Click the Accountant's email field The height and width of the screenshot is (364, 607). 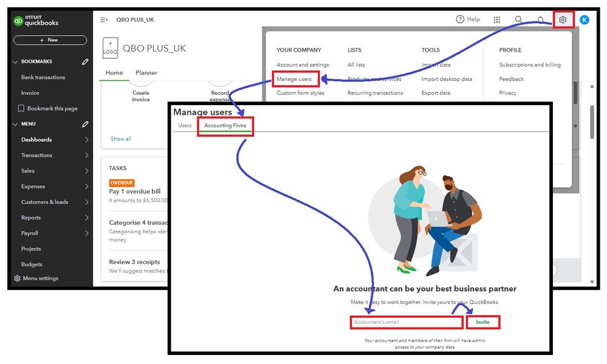[x=406, y=322]
